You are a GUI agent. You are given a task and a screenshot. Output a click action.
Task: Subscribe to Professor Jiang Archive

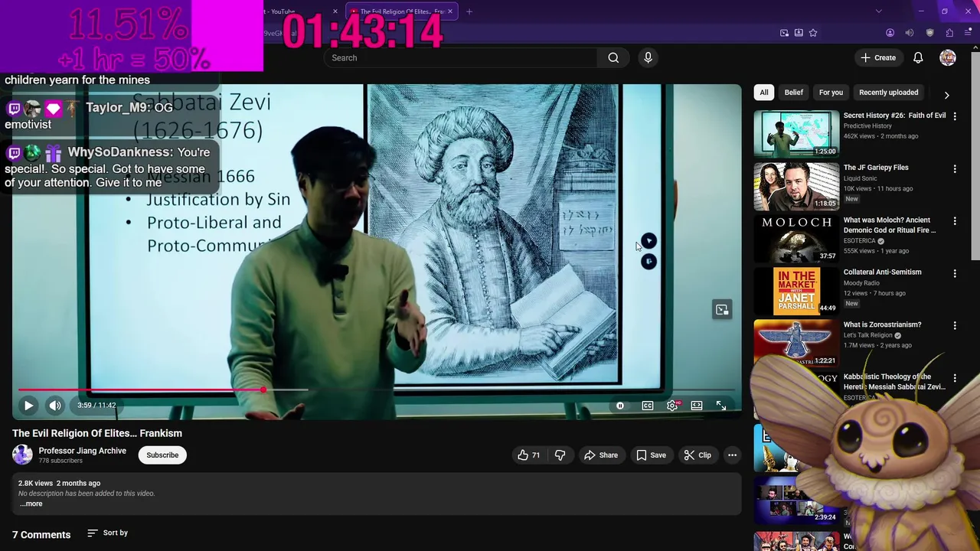coord(162,455)
